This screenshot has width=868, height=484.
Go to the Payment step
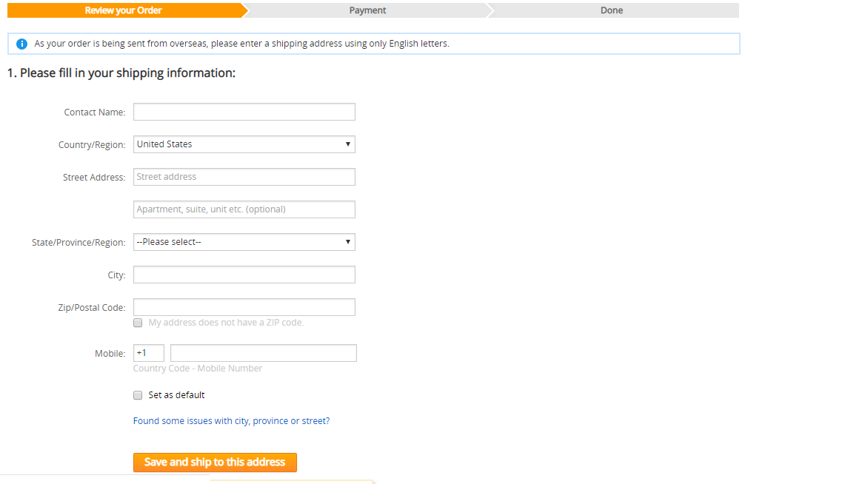click(x=367, y=10)
